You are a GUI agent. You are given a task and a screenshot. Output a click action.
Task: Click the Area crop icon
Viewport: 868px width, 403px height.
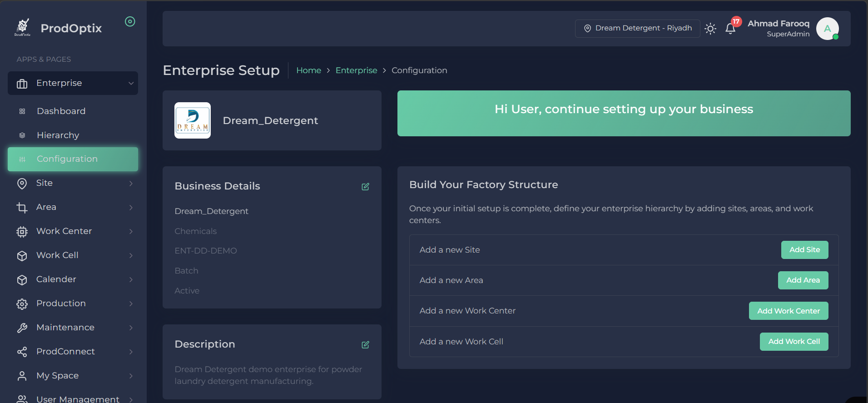click(22, 208)
